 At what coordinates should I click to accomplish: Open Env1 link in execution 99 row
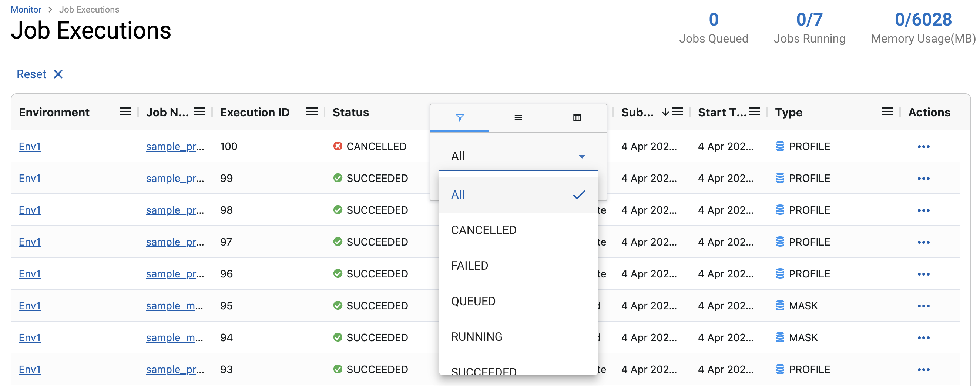30,179
